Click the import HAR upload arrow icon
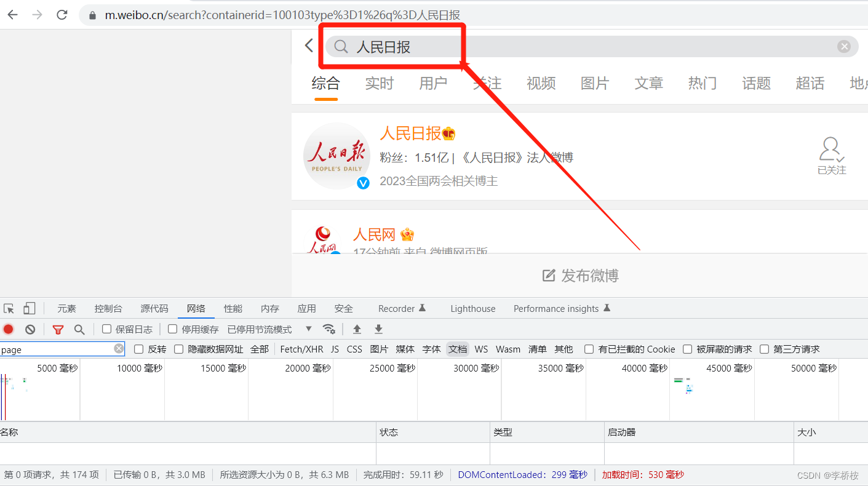The width and height of the screenshot is (868, 486). [x=357, y=329]
